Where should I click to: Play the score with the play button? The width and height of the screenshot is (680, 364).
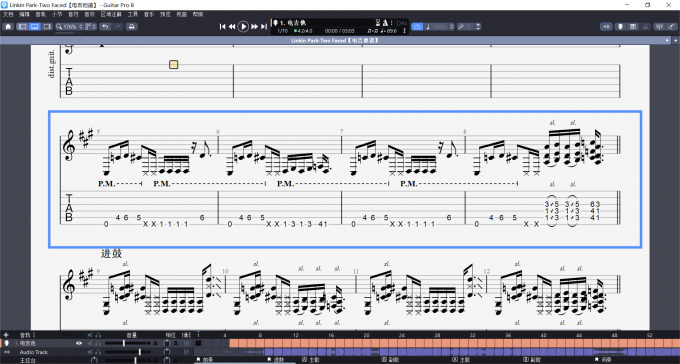tap(243, 26)
